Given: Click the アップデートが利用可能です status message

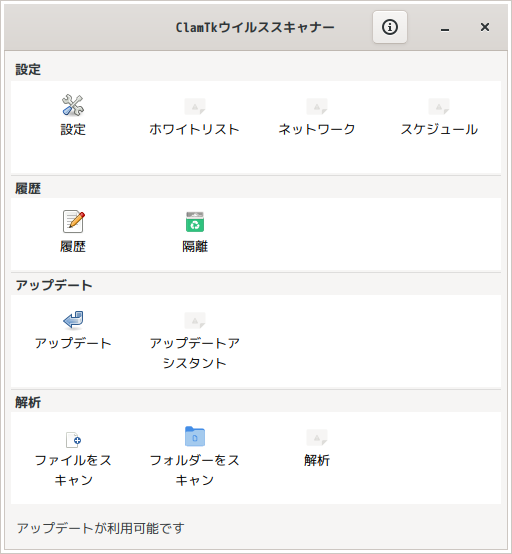Looking at the screenshot, I should click(x=101, y=528).
